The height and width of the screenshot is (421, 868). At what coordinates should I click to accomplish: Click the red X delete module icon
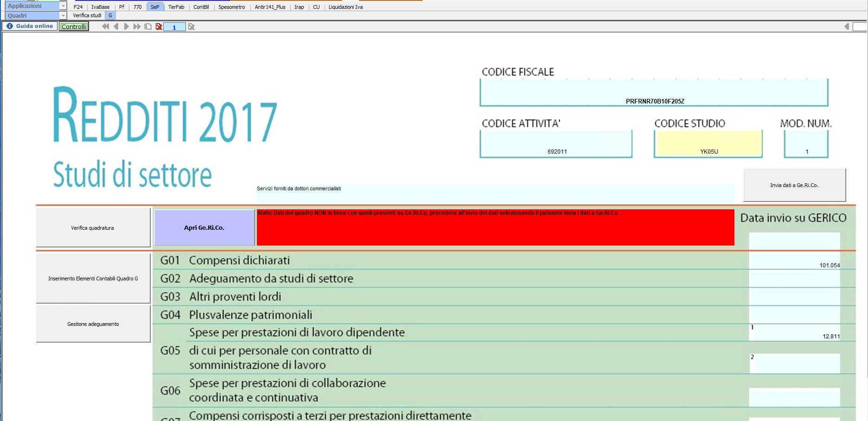[x=159, y=27]
